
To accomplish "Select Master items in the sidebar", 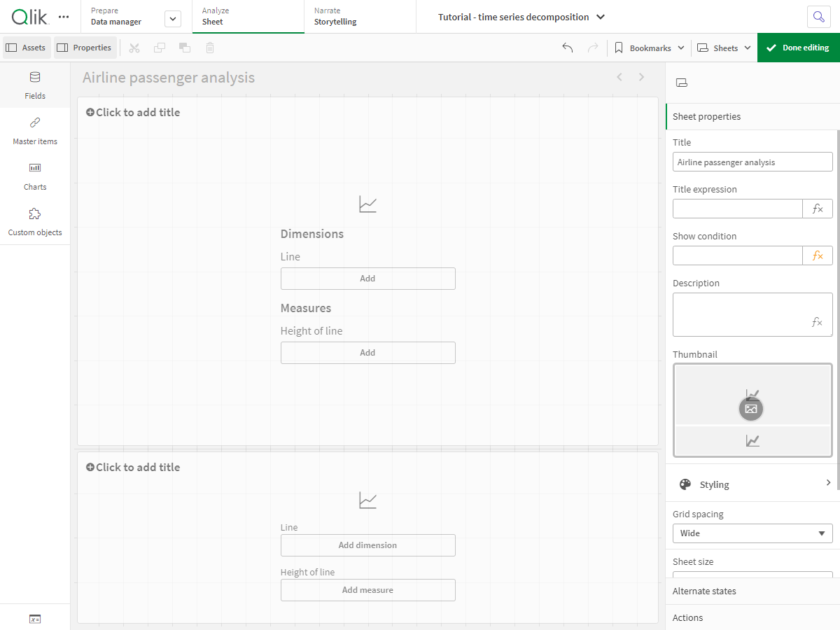I will (x=35, y=130).
